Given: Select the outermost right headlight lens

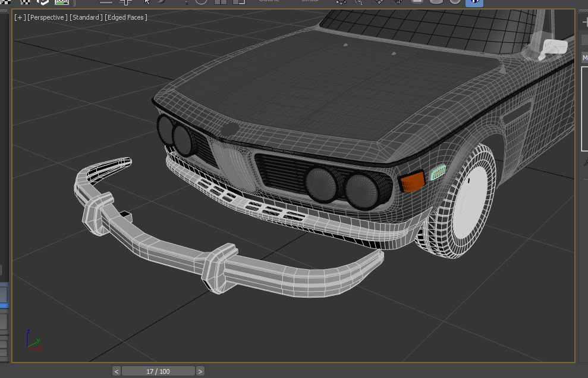Looking at the screenshot, I should pos(361,191).
